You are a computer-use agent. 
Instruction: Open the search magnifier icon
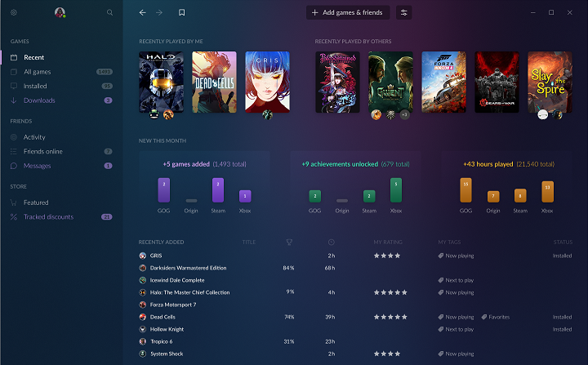point(110,13)
